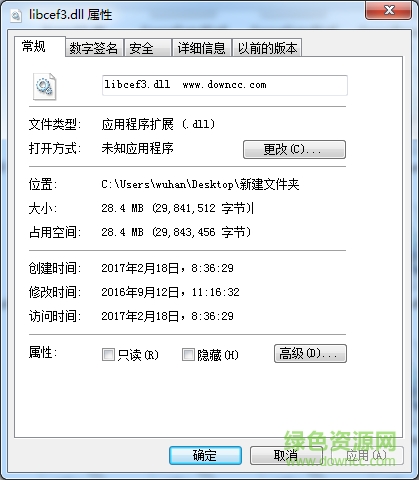419x480 pixels.
Task: Click the 大小 file size value
Action: point(176,208)
